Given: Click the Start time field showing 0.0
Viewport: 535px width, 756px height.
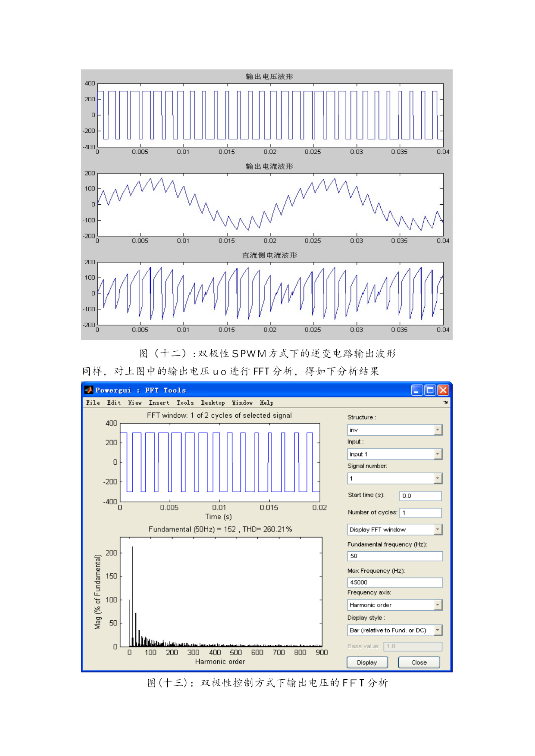Looking at the screenshot, I should tap(421, 496).
